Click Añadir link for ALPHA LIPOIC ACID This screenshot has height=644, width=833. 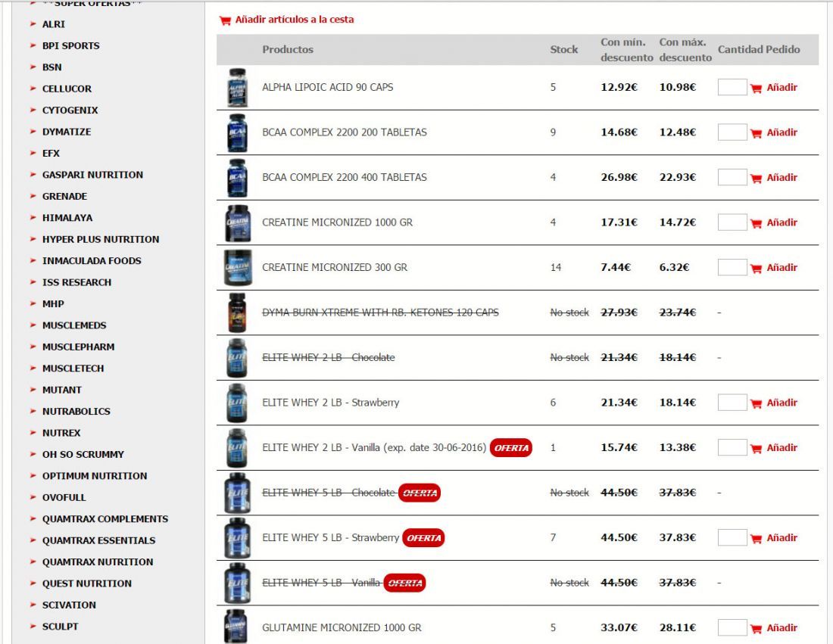(x=782, y=88)
